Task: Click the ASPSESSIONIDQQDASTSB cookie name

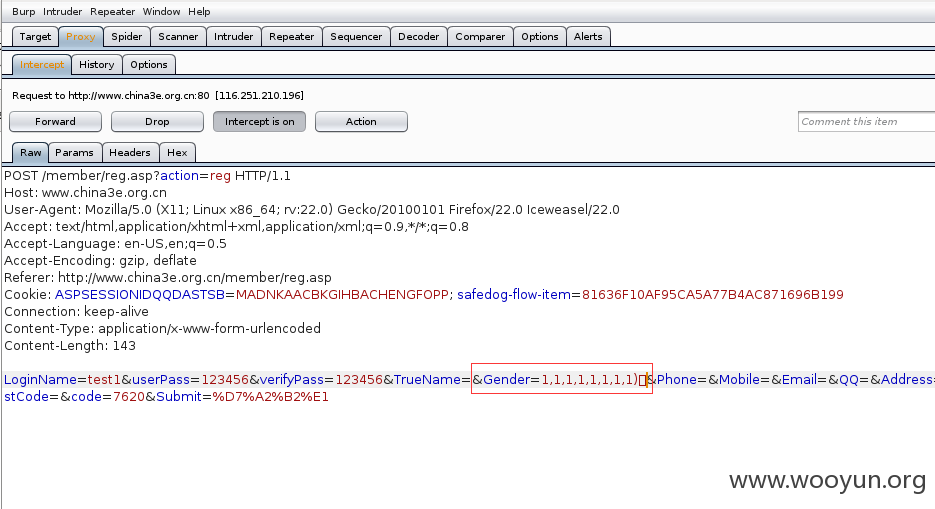Action: click(140, 294)
